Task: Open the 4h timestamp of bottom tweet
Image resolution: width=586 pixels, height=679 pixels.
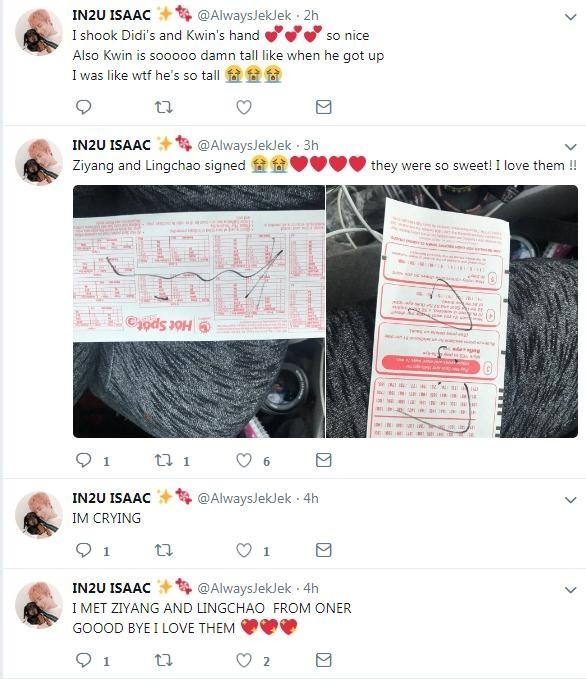Action: [311, 588]
